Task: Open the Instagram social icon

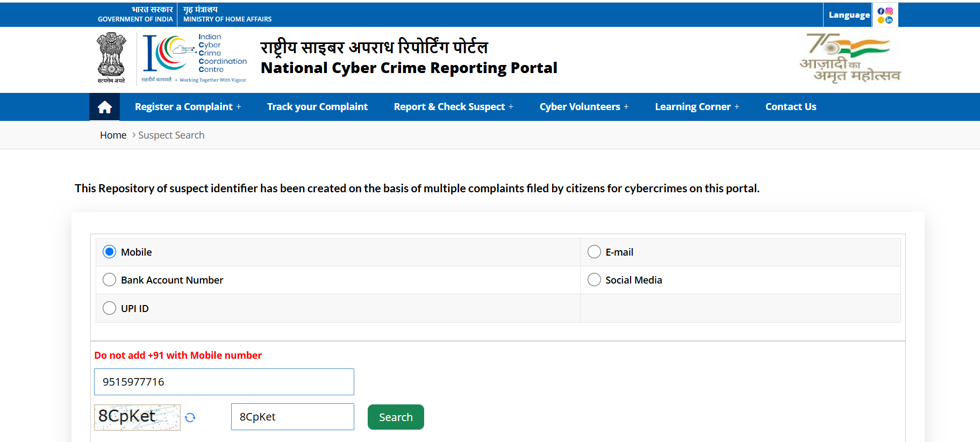Action: (x=889, y=11)
